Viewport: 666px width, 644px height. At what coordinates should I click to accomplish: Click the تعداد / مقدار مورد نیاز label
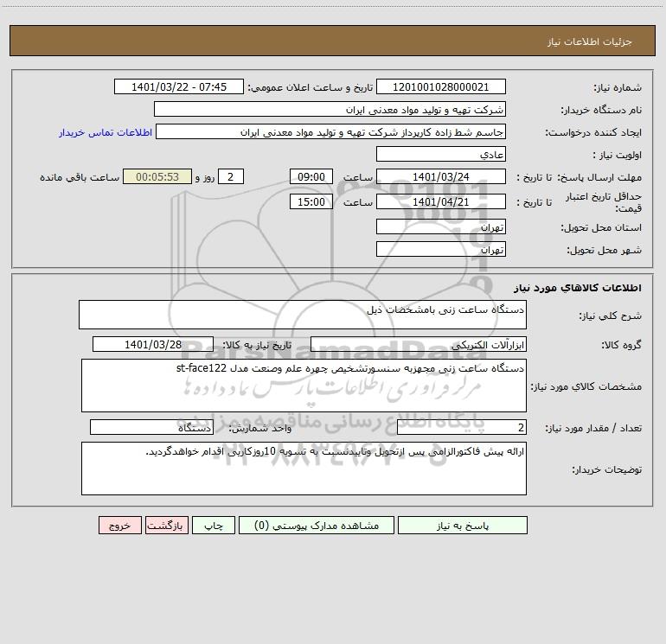click(593, 429)
